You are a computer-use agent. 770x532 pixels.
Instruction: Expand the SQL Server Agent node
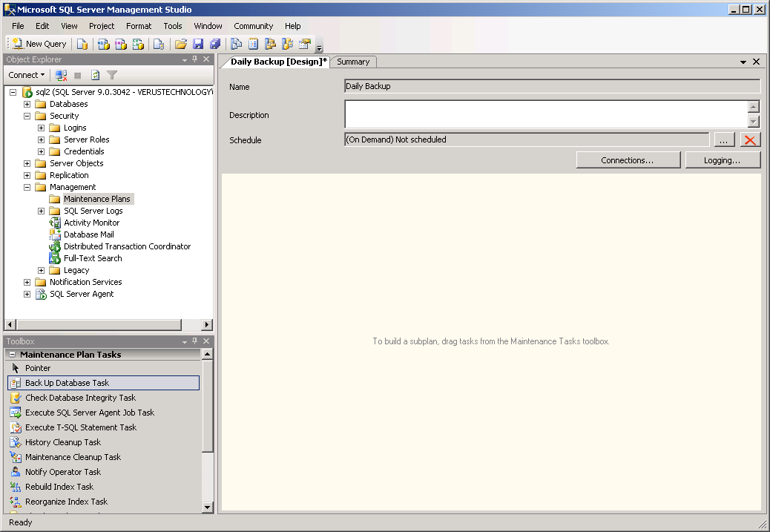[27, 294]
